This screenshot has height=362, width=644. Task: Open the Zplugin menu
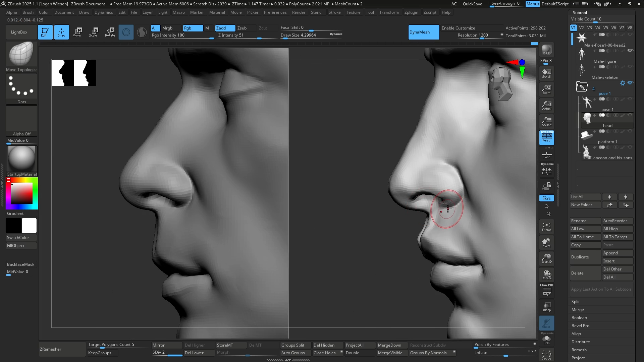(412, 12)
